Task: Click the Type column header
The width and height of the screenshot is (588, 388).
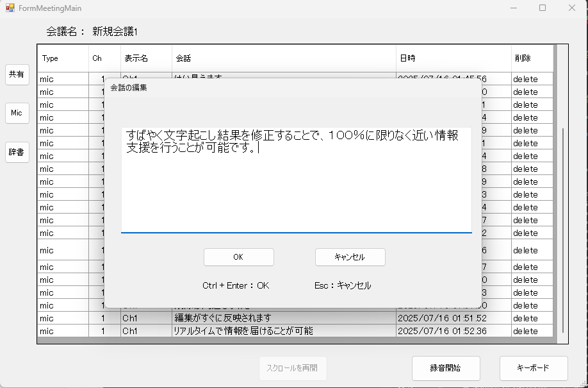Action: 63,58
